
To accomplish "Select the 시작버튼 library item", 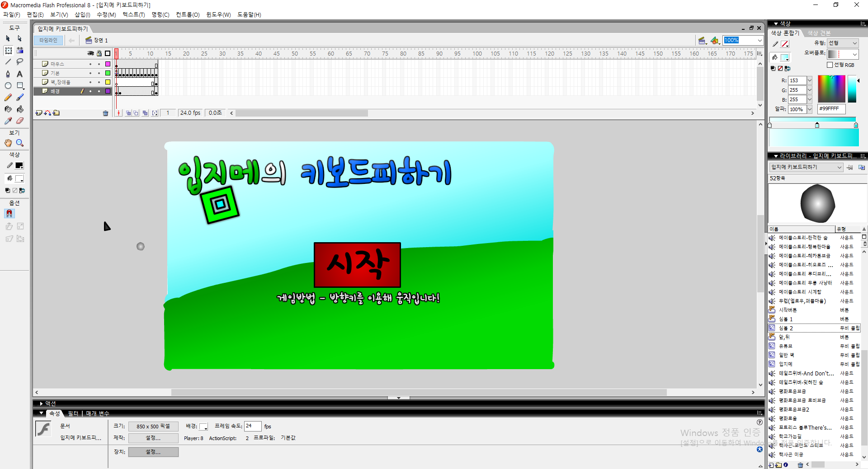I will (788, 310).
